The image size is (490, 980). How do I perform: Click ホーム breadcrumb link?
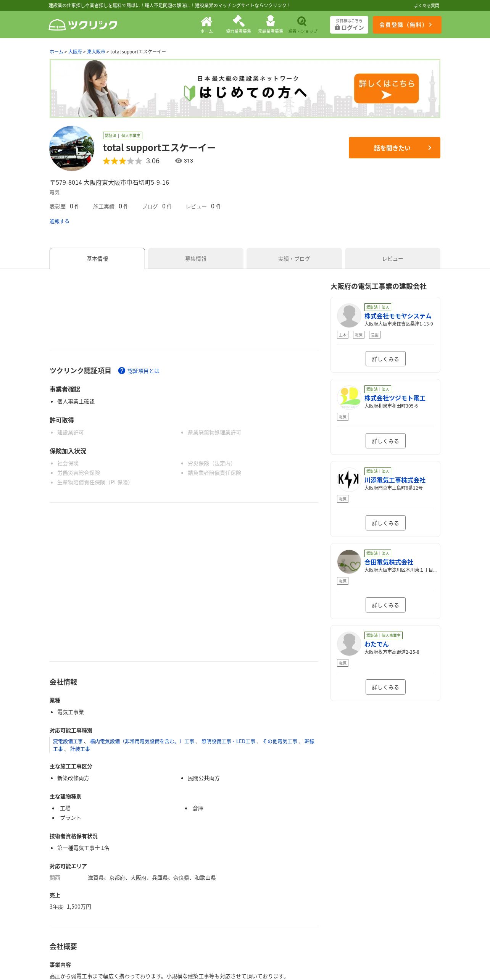click(56, 52)
